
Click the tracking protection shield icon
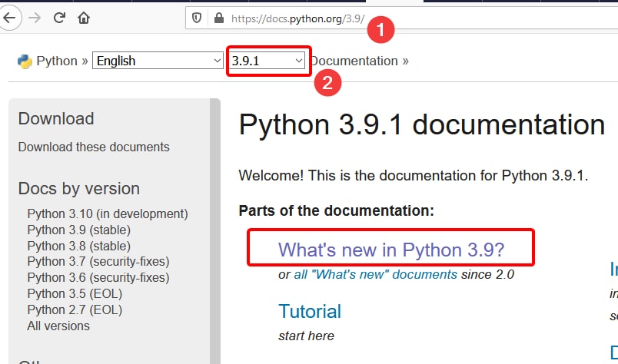197,18
